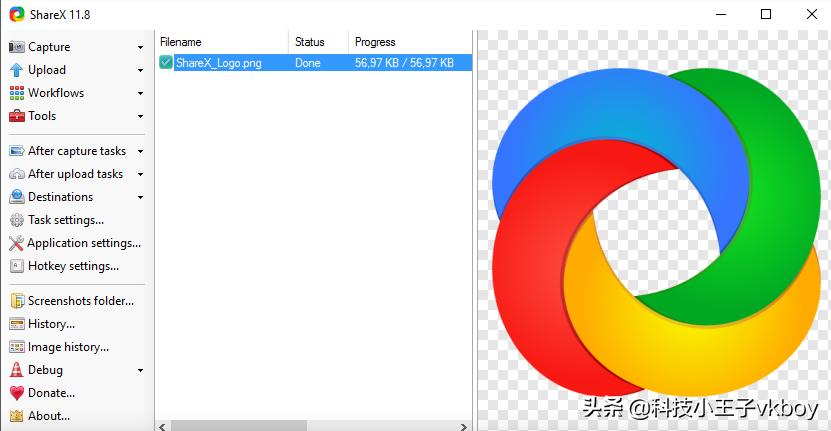Open the History window
This screenshot has height=431, width=831.
click(x=51, y=324)
